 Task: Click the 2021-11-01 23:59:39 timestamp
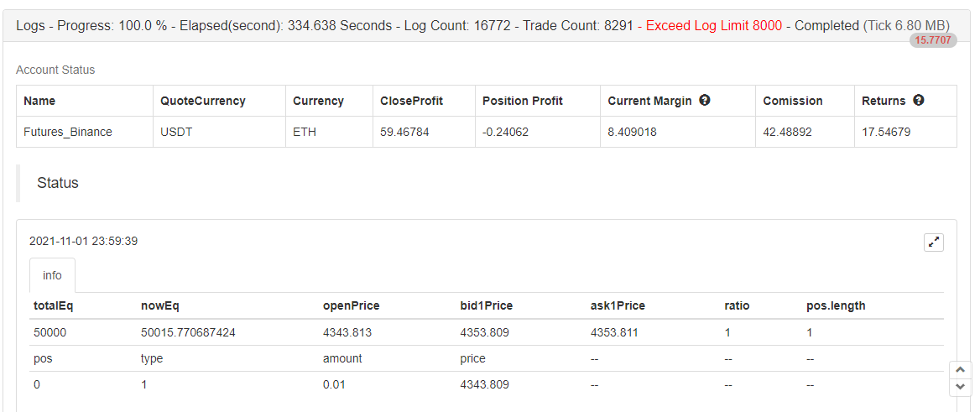tap(84, 242)
